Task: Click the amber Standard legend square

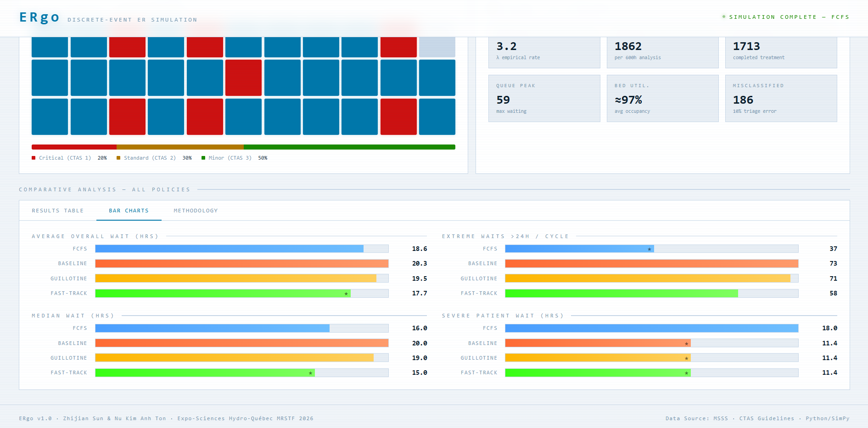Action: (x=118, y=158)
